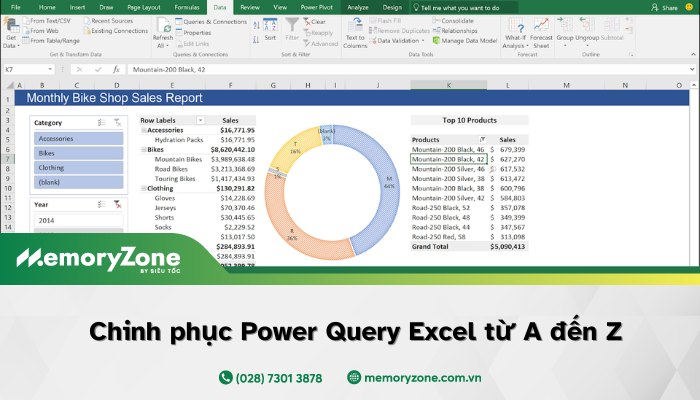Click Advanced filter option
This screenshot has height=400, width=700.
(321, 44)
